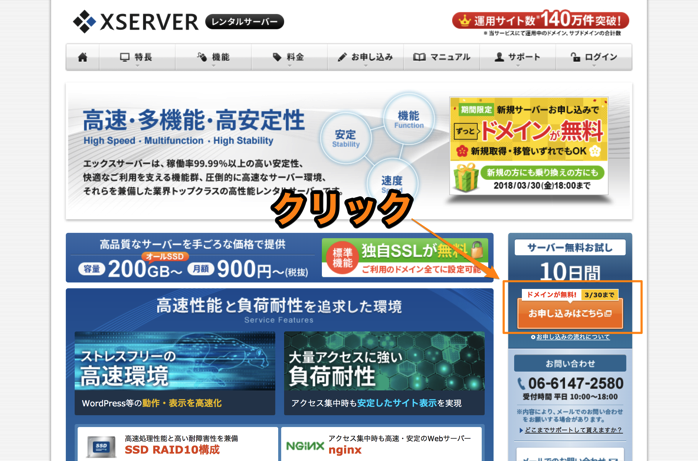Click the 高速・多機能・高安定性 headline
Image resolution: width=698 pixels, height=461 pixels.
(x=194, y=120)
